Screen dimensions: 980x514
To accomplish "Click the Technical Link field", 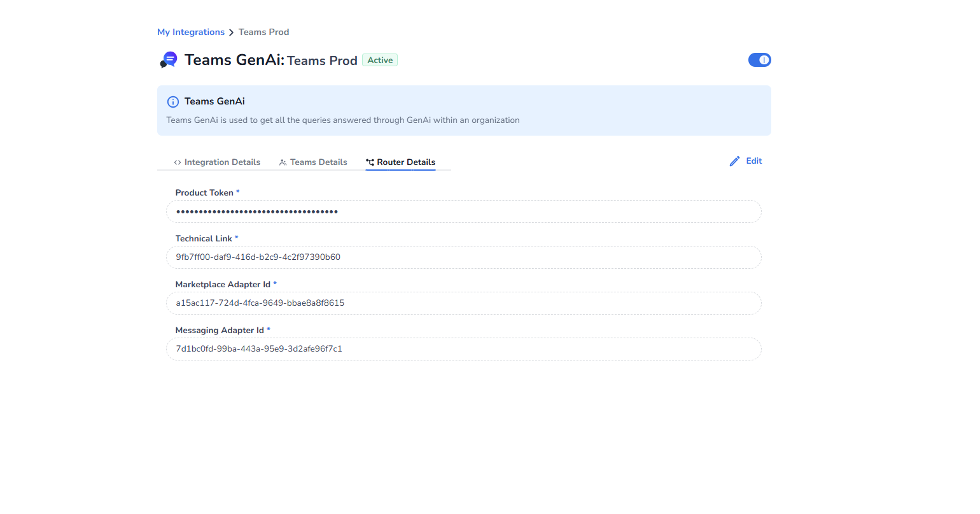I will click(464, 257).
